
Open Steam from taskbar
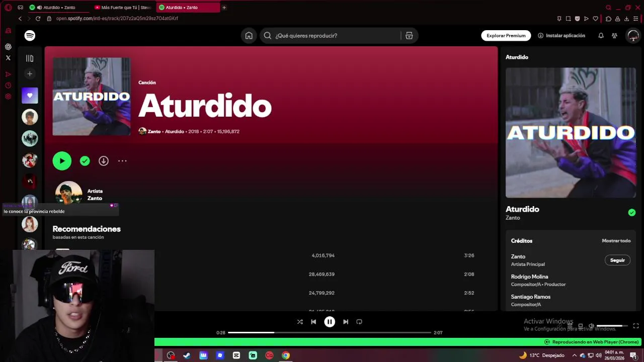pyautogui.click(x=187, y=355)
